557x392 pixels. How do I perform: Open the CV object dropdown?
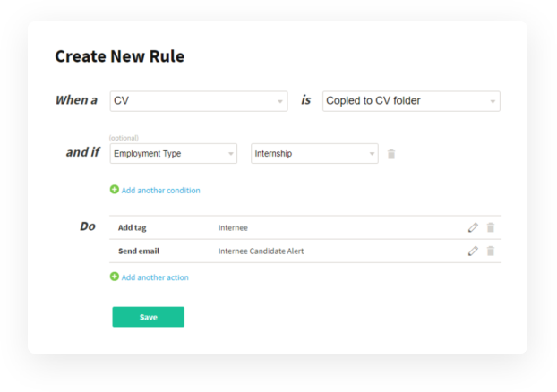[199, 101]
